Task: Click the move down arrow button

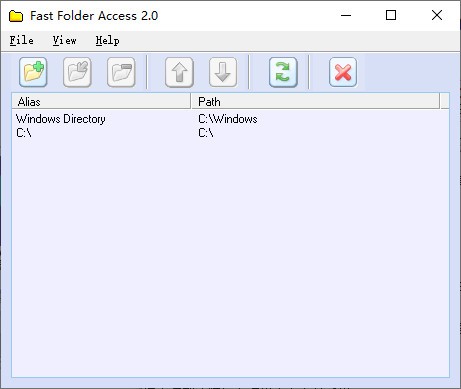Action: click(223, 72)
